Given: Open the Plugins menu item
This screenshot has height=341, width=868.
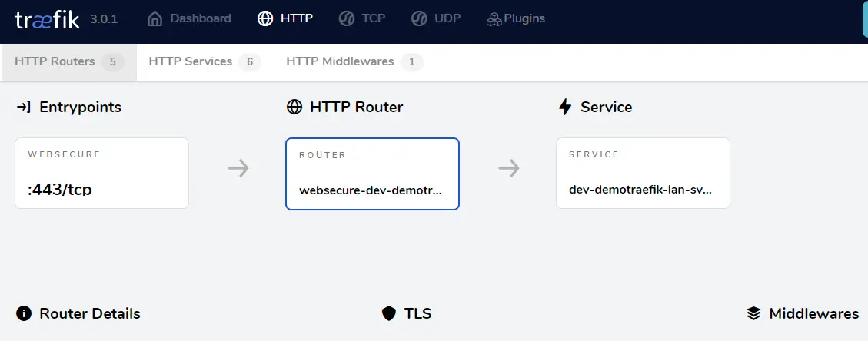Looking at the screenshot, I should coord(515,18).
